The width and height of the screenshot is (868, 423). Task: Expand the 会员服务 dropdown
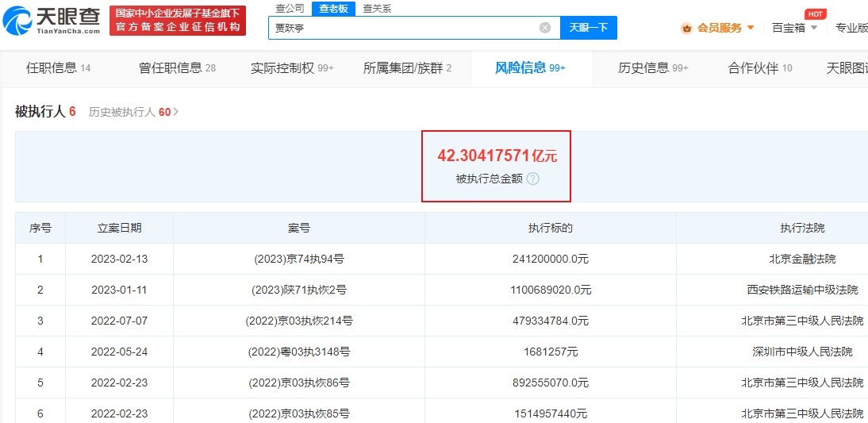pyautogui.click(x=750, y=28)
